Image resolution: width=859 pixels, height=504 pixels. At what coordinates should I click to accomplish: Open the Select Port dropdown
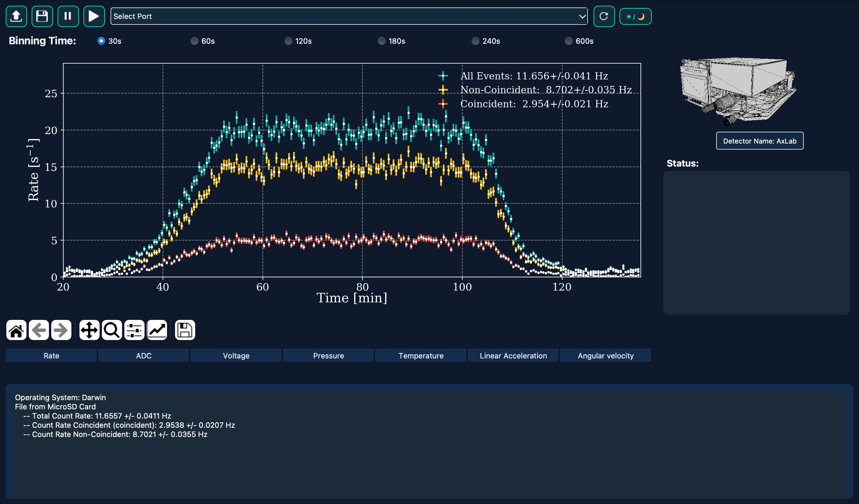pyautogui.click(x=349, y=16)
